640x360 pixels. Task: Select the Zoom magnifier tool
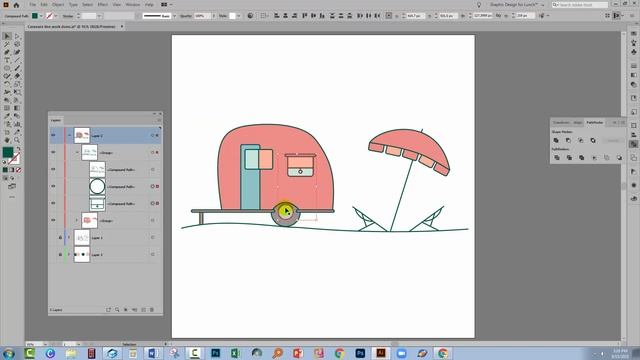17,140
